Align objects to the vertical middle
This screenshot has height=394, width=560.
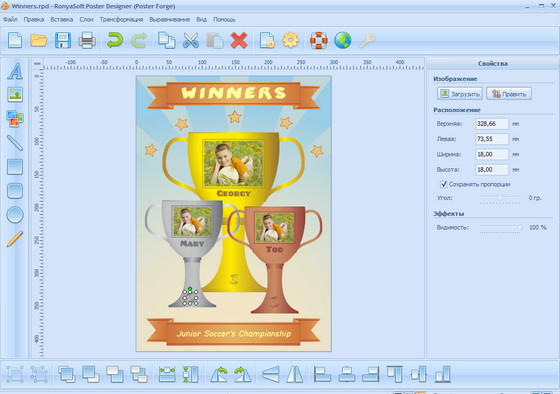419,374
